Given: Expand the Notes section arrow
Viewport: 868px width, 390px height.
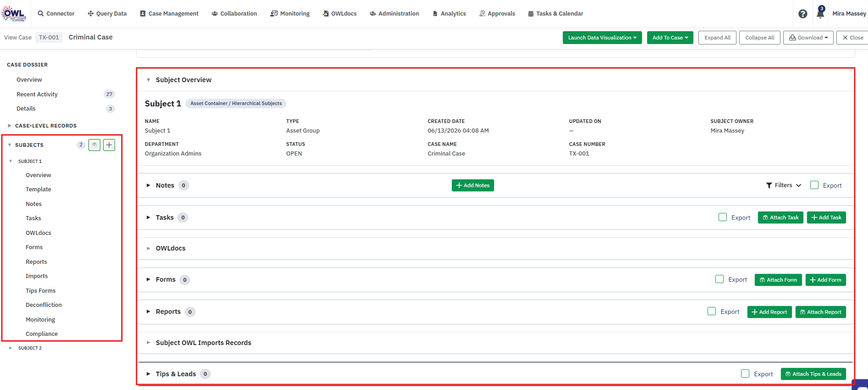Looking at the screenshot, I should [148, 185].
